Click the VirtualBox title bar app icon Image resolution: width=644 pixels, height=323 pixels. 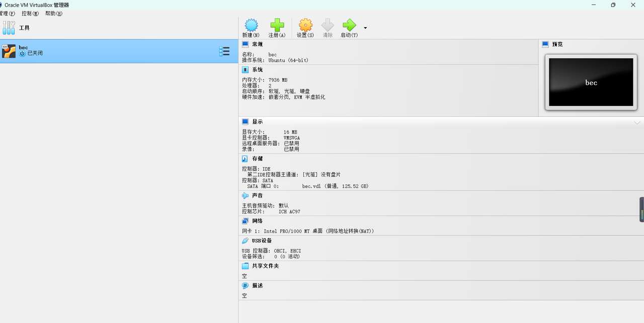tap(1, 5)
